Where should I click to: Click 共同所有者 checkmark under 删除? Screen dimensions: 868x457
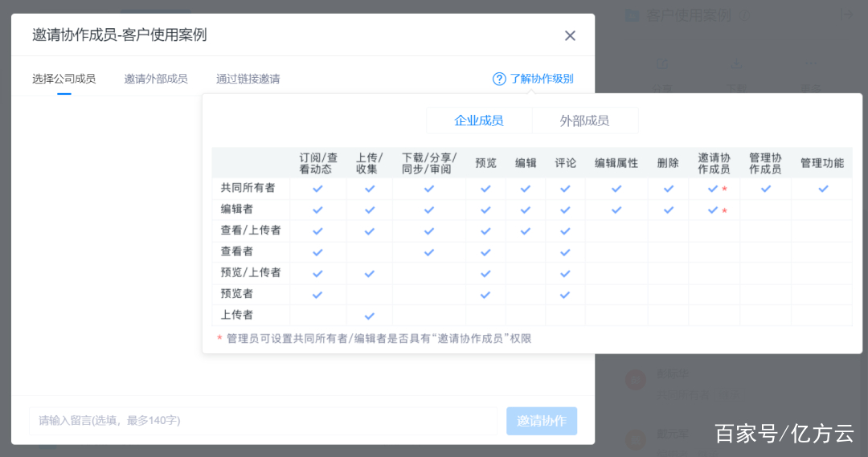(669, 189)
